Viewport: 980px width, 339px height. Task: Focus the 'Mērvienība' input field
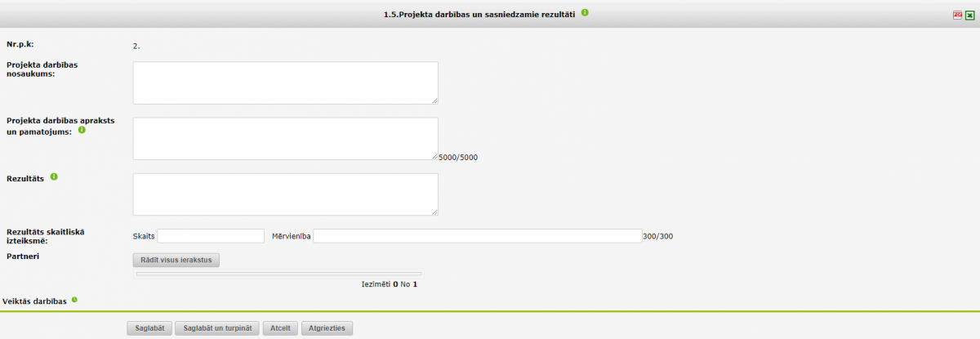pos(478,236)
